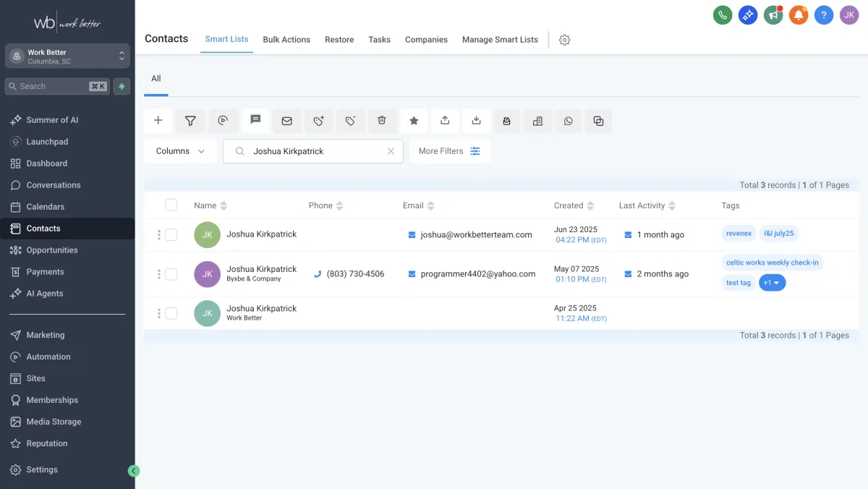Click the add contact plus icon
Viewport: 868px width, 489px height.
click(x=158, y=121)
